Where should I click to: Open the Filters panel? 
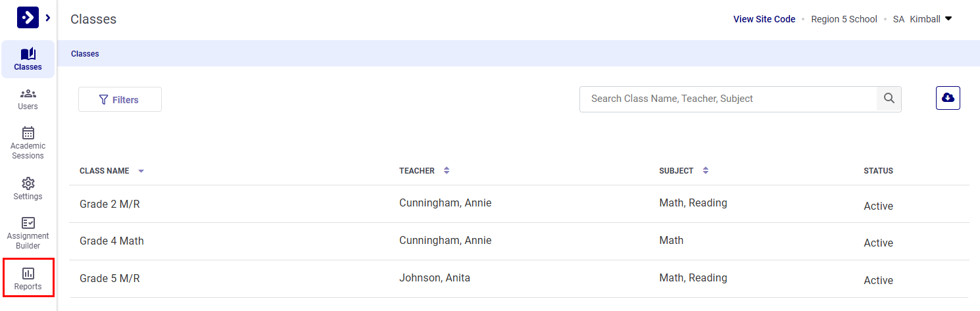pyautogui.click(x=120, y=100)
